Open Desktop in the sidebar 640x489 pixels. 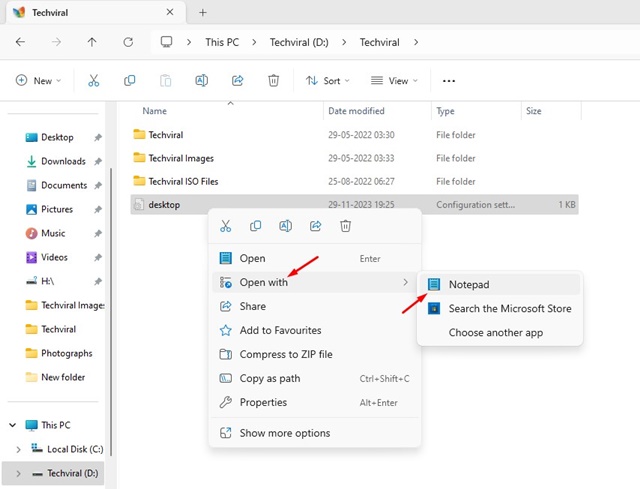click(x=57, y=138)
